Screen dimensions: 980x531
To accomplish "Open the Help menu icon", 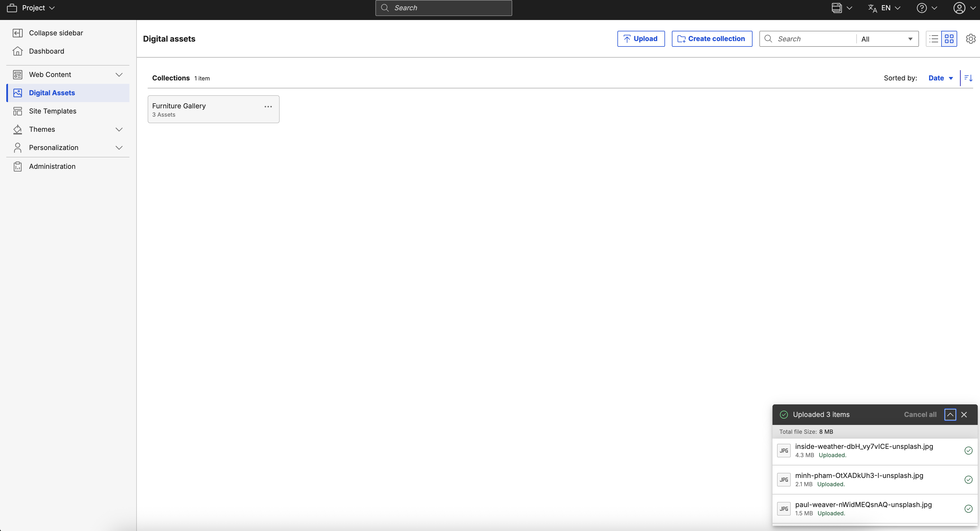I will 922,8.
